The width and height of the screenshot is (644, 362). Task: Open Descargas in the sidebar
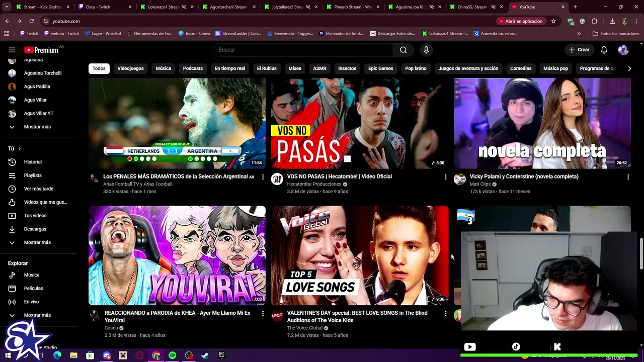(x=38, y=229)
